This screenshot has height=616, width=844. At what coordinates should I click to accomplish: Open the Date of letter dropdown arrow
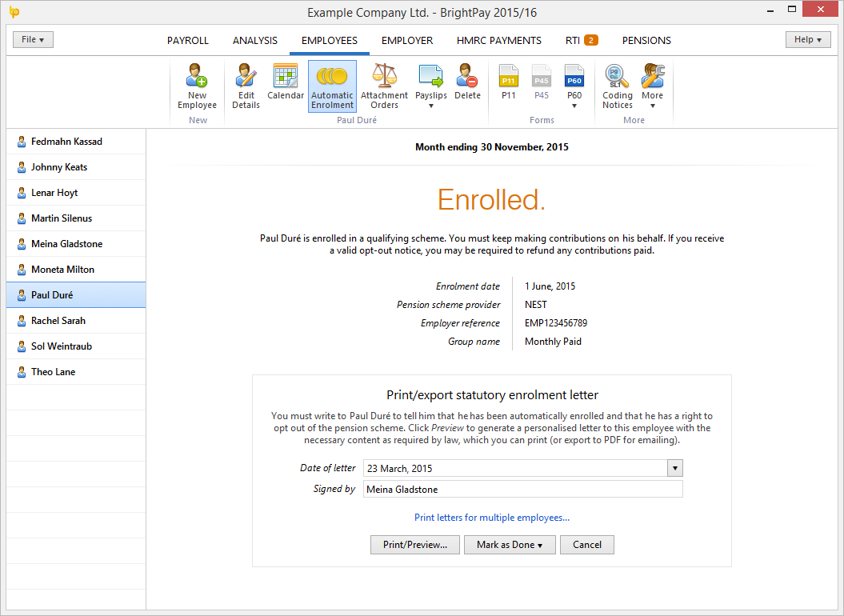(675, 469)
